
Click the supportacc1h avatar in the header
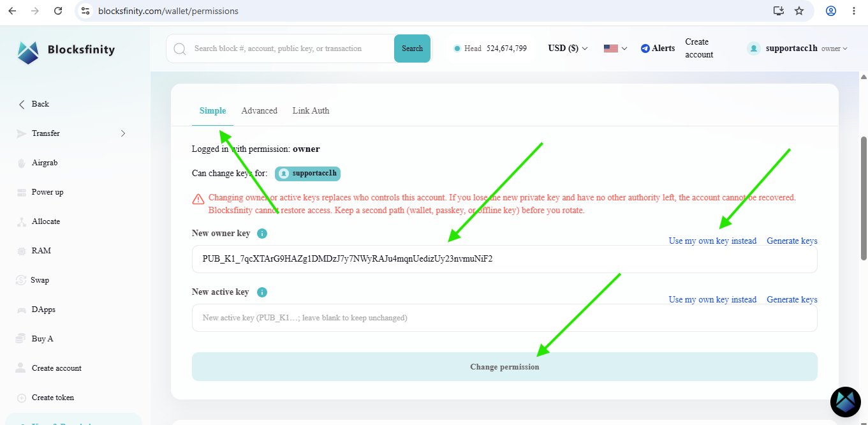pos(754,48)
